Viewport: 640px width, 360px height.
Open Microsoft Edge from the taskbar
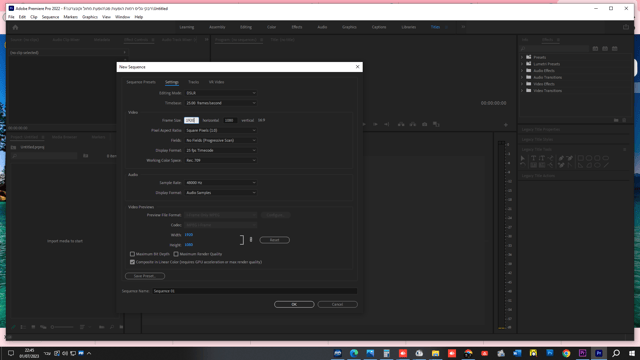354,353
